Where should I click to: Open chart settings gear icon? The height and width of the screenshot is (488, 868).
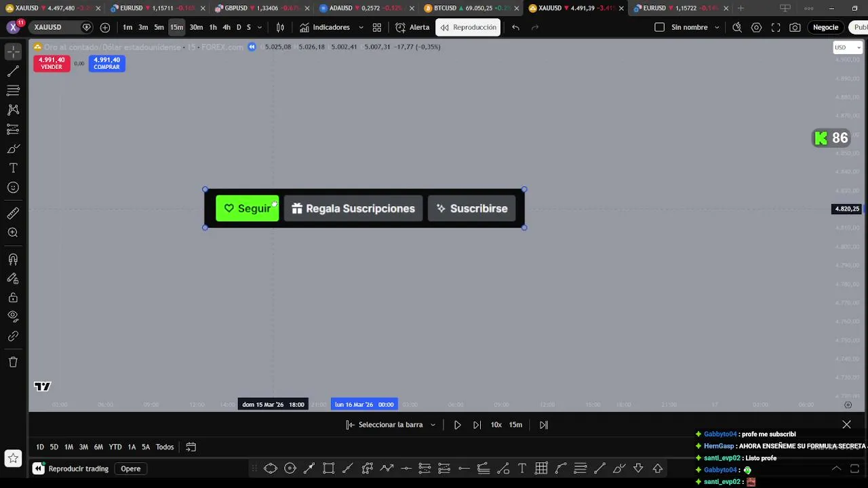point(756,27)
